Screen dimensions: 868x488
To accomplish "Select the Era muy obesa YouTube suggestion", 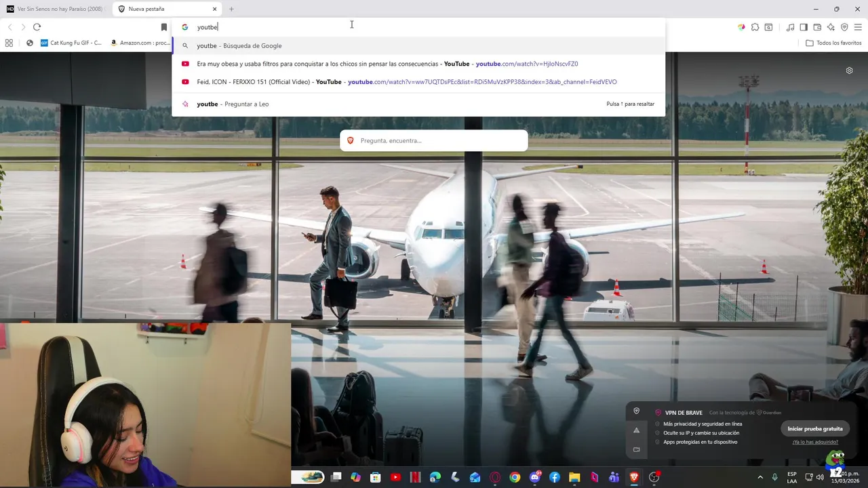I will click(x=418, y=64).
